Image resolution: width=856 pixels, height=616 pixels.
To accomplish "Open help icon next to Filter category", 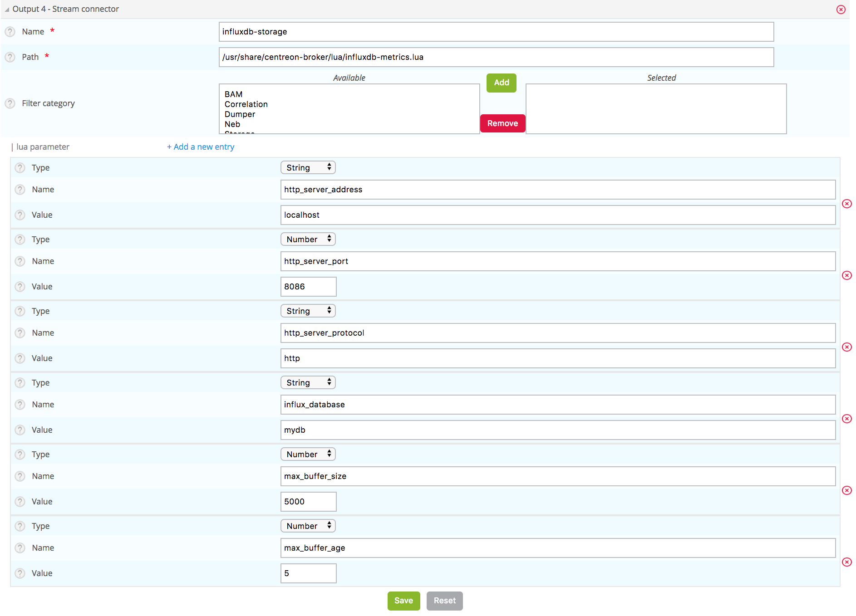I will pyautogui.click(x=10, y=103).
